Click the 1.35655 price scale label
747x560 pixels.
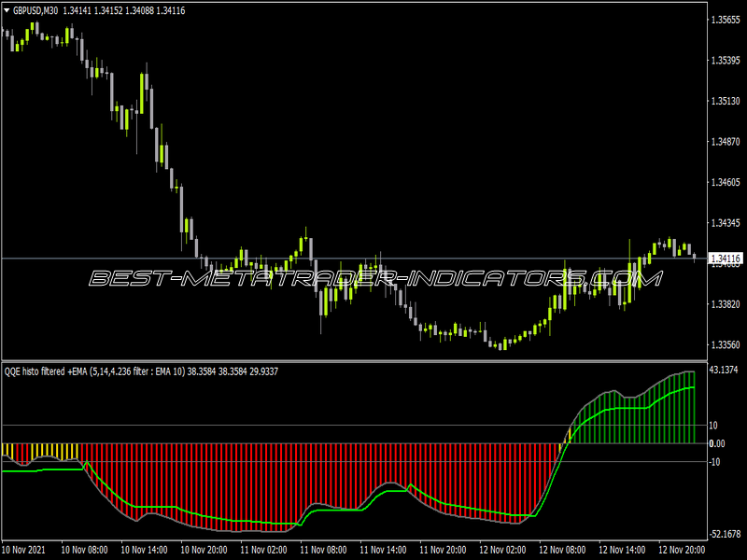726,20
